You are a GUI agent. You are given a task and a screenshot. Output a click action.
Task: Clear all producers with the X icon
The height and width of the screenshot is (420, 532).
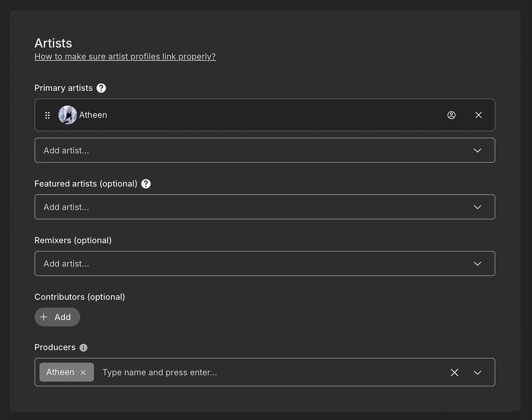click(x=454, y=373)
